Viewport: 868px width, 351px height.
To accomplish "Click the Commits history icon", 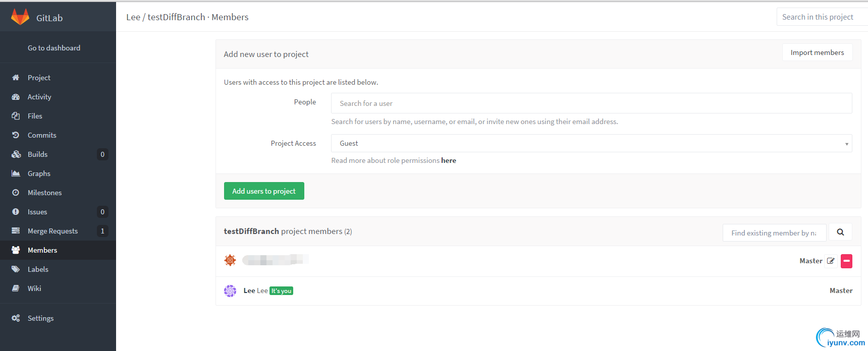I will point(16,135).
